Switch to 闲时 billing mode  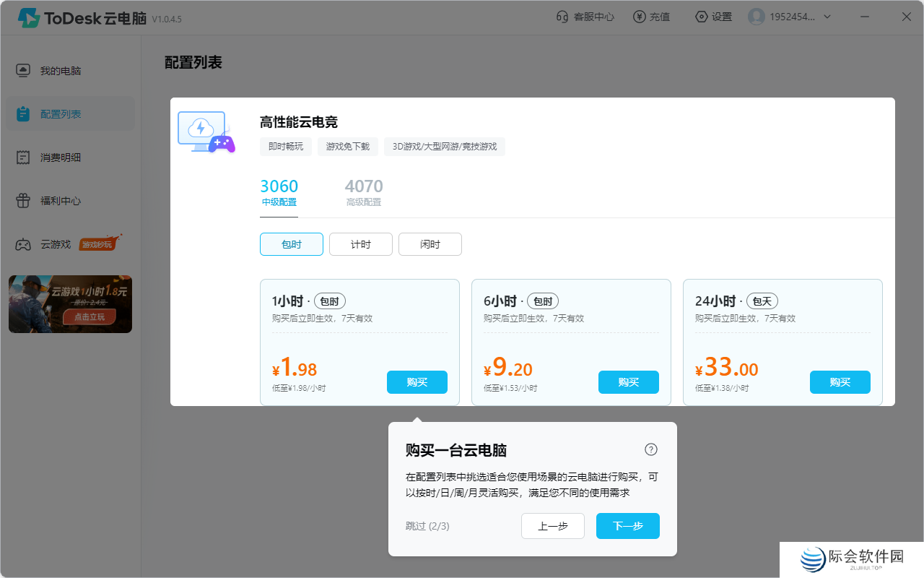click(430, 243)
